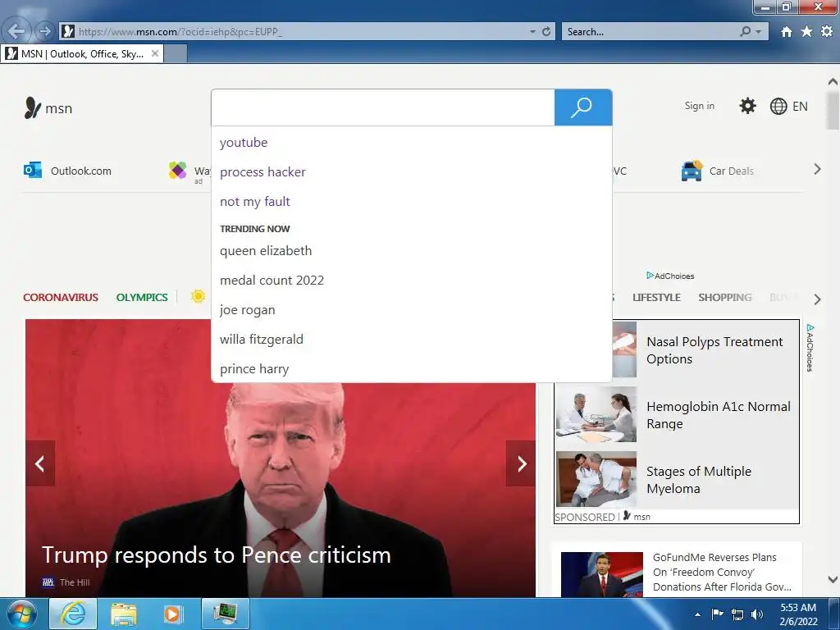Show more news categories with chevron
The image size is (840, 630).
pos(817,299)
